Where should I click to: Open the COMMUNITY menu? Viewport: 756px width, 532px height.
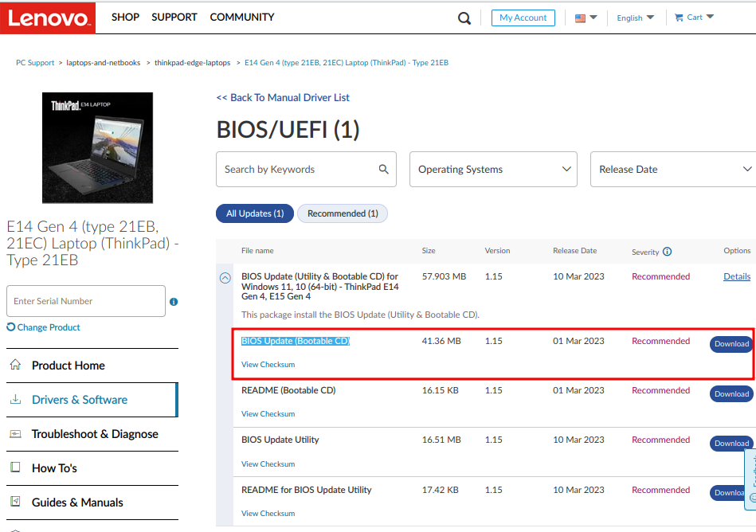click(242, 18)
